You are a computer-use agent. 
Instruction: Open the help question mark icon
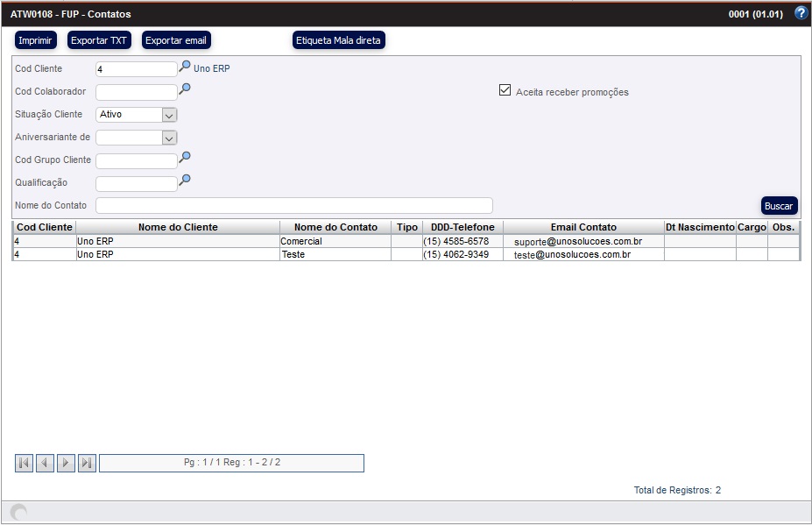[x=800, y=13]
